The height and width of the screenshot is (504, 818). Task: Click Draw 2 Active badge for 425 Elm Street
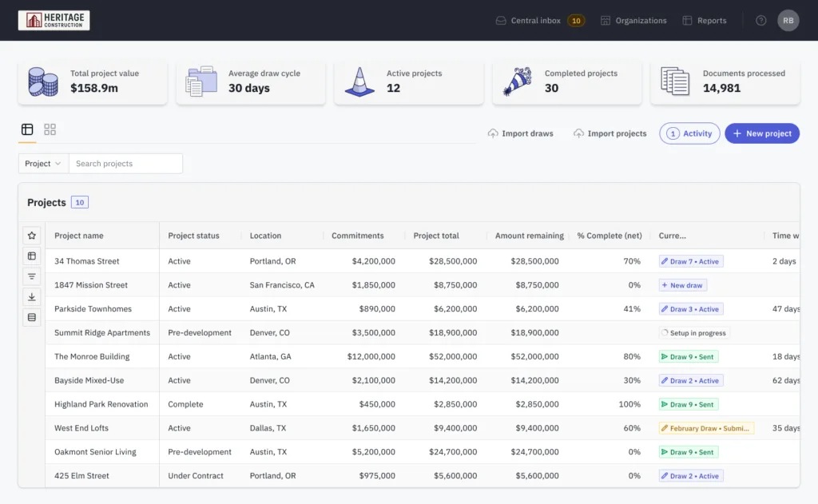(691, 476)
